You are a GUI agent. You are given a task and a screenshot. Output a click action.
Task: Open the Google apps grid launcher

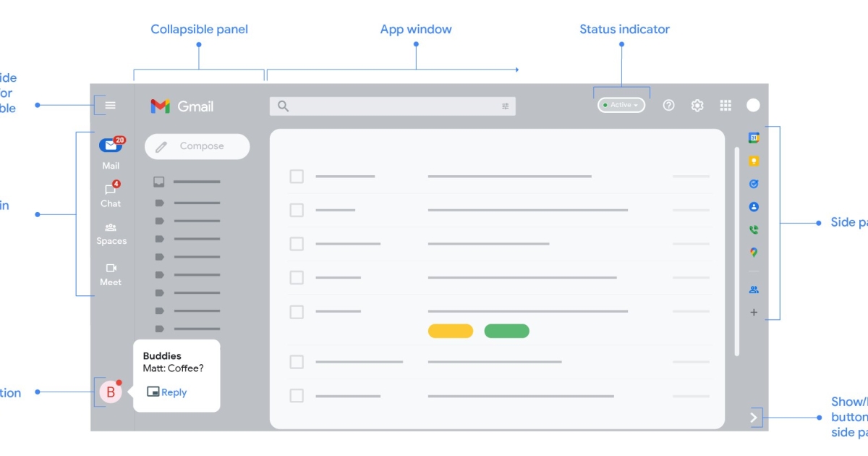tap(726, 106)
